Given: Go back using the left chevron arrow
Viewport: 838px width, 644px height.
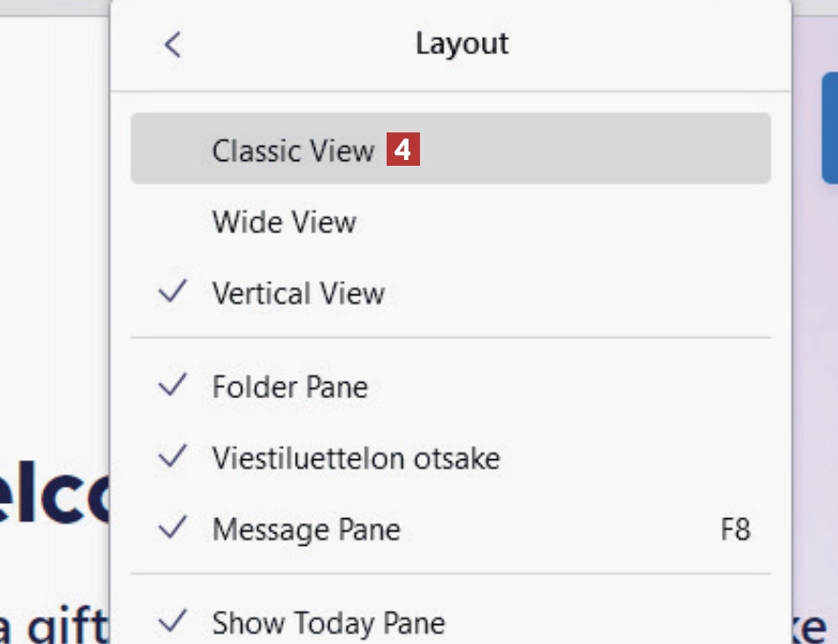Looking at the screenshot, I should (x=172, y=44).
